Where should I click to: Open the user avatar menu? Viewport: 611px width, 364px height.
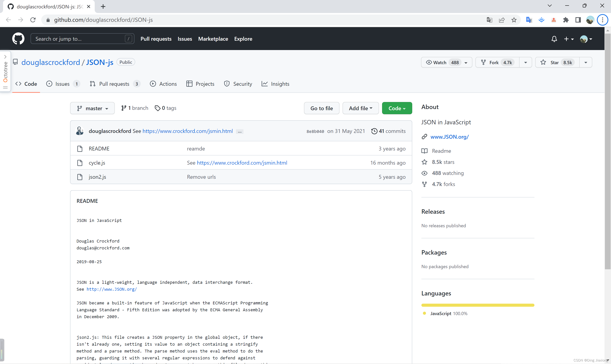pyautogui.click(x=586, y=39)
